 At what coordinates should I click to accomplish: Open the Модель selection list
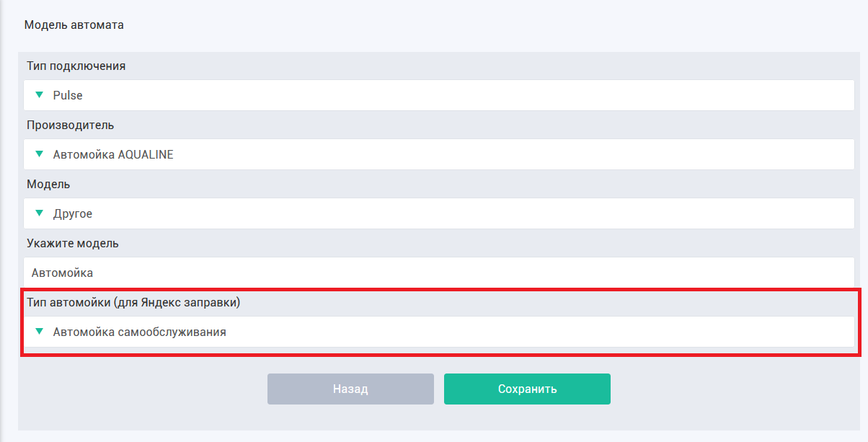[x=439, y=213]
